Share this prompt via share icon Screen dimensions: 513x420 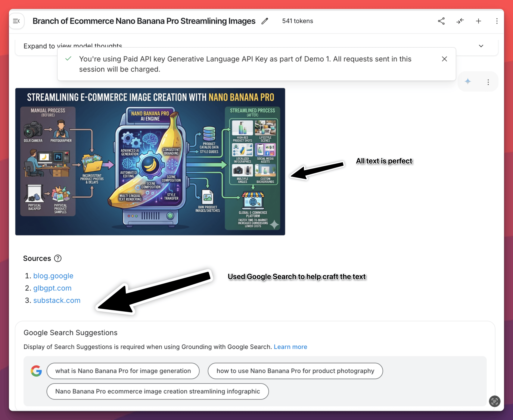[441, 21]
